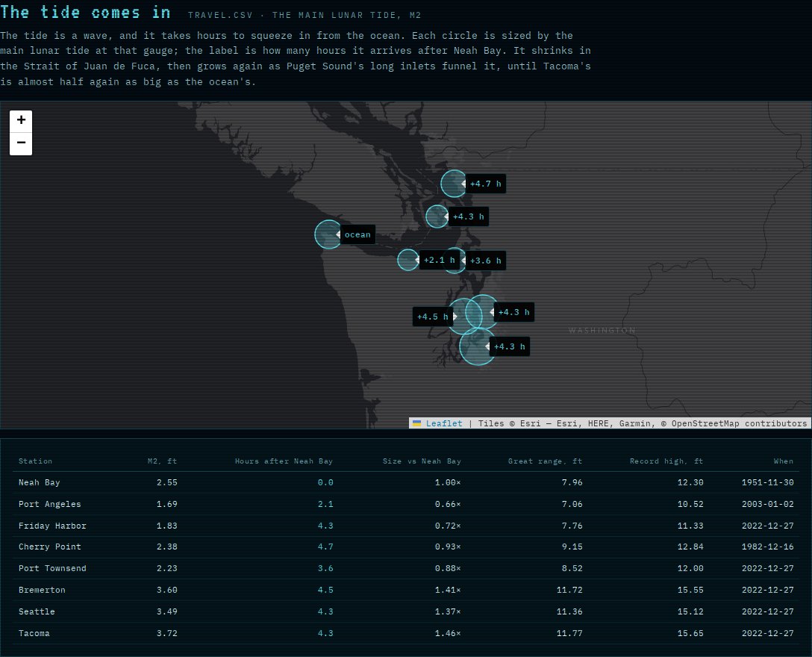812x657 pixels.
Task: Click Neah Bay record high 12.30
Action: click(690, 482)
